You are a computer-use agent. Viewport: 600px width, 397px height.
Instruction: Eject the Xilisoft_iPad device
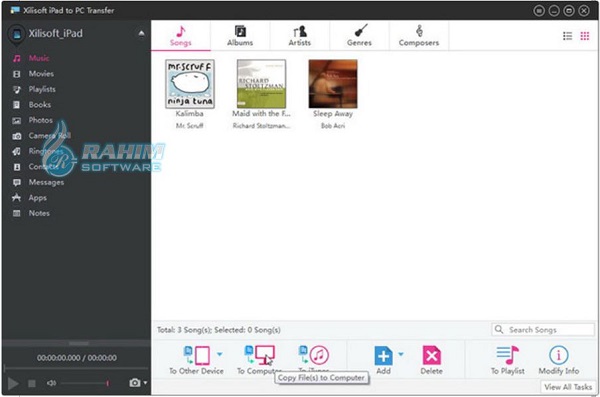pyautogui.click(x=141, y=34)
